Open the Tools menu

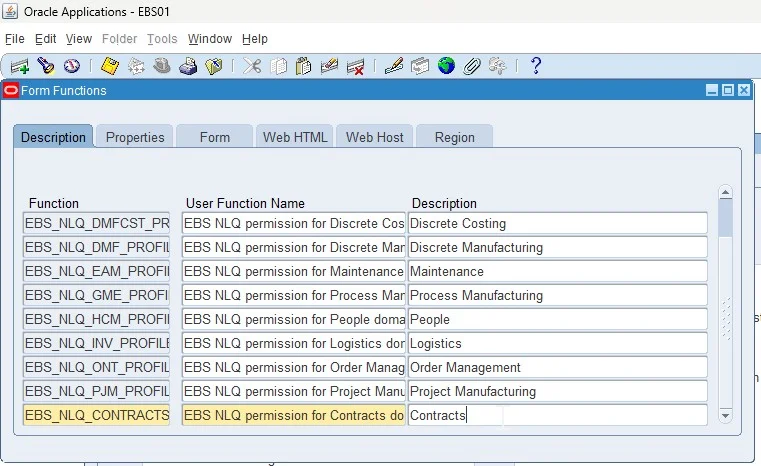click(x=162, y=39)
